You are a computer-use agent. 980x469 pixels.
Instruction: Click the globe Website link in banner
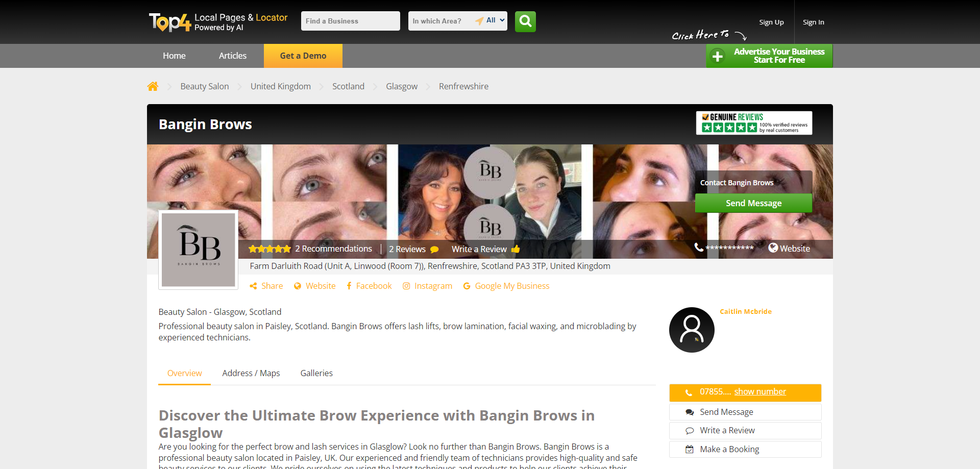[789, 248]
